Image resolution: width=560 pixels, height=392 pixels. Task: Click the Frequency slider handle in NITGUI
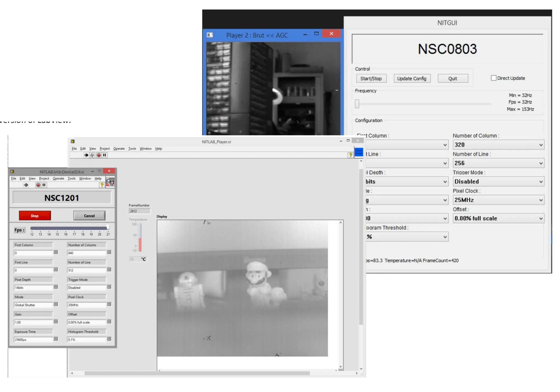click(357, 104)
